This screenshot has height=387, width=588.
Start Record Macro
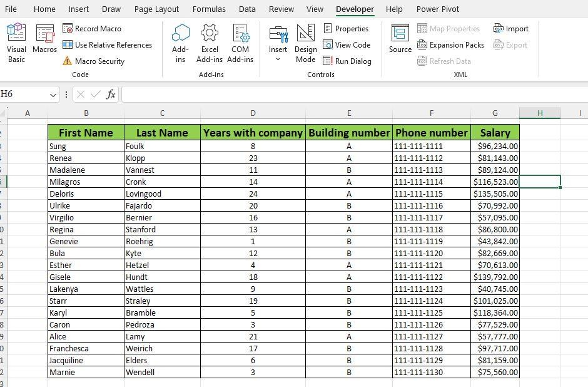coord(92,29)
